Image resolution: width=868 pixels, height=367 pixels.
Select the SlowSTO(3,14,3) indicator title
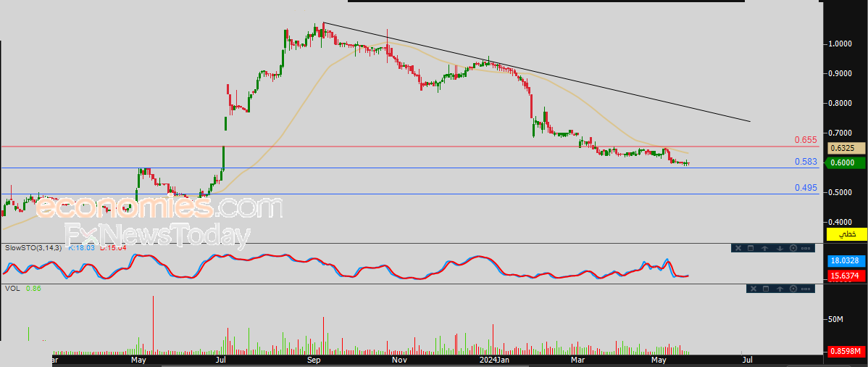34,248
